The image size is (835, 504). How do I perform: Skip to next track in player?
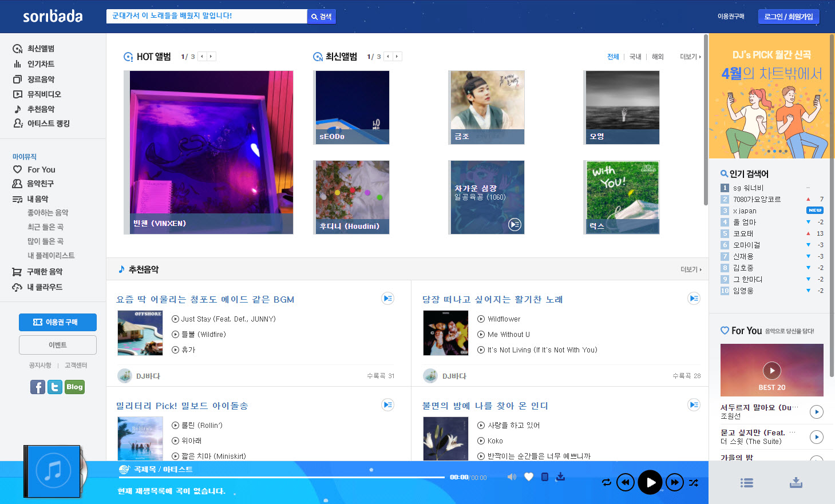coord(675,482)
